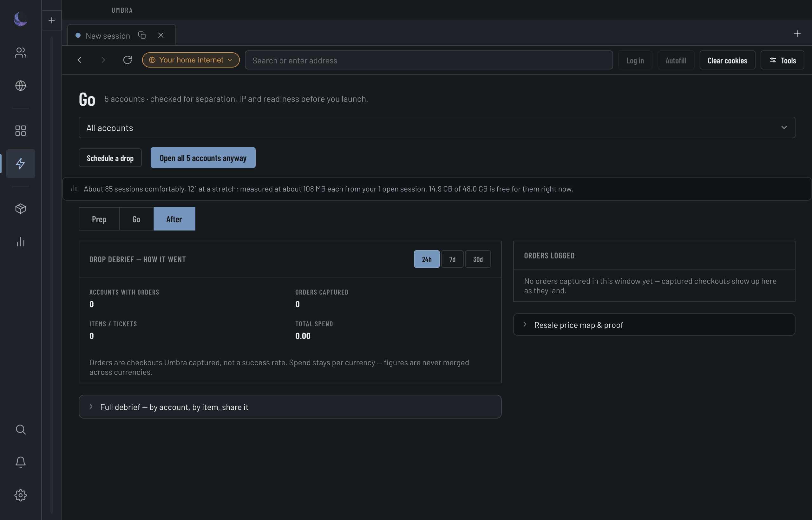
Task: Click the DROP DEBRIEF — HOW IT WENT heading
Action: coord(137,259)
